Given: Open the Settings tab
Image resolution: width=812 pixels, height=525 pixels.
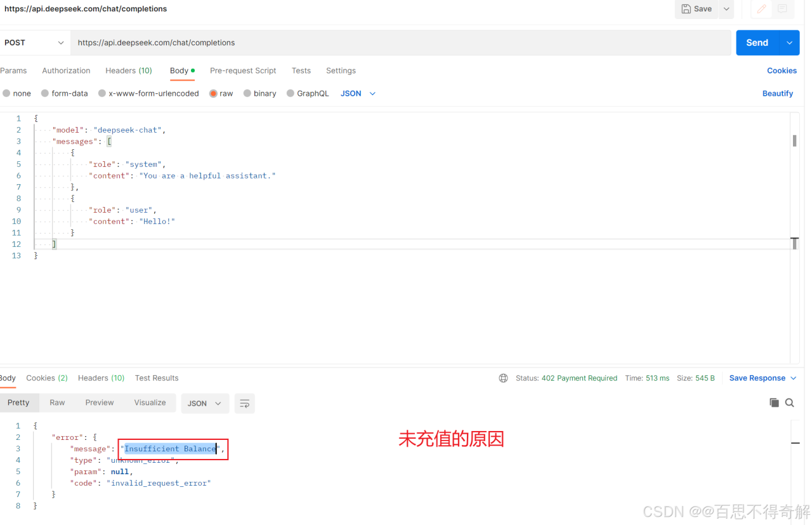Looking at the screenshot, I should point(341,70).
